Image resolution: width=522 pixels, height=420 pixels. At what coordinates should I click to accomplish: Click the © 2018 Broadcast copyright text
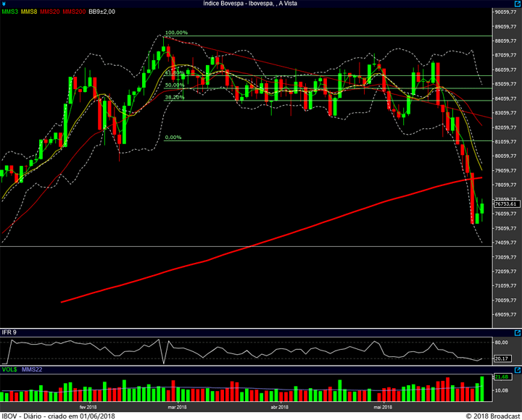click(493, 416)
